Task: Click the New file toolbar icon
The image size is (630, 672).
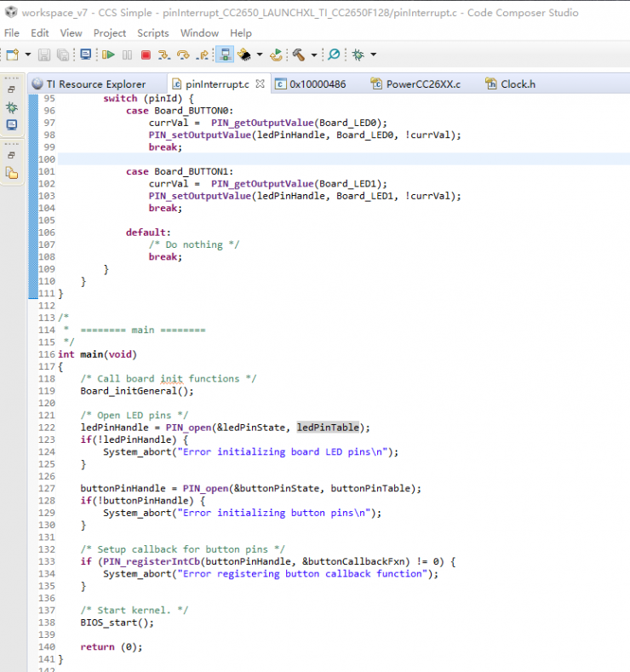Action: click(x=12, y=55)
